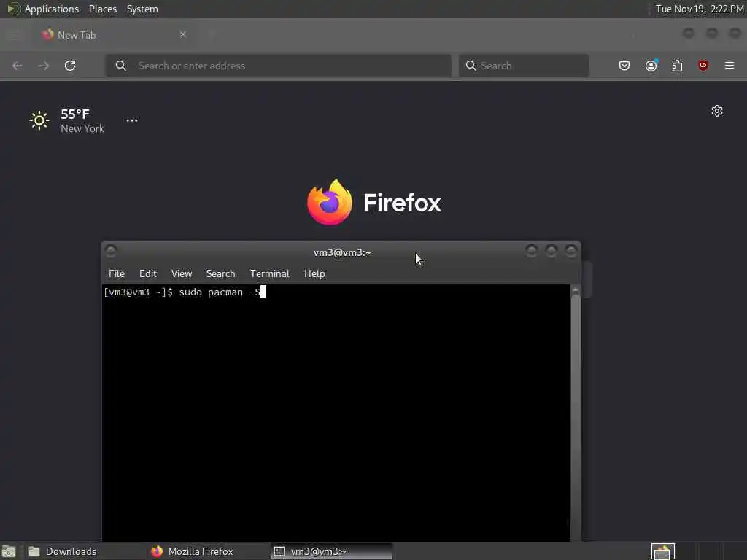Click the workspace switcher icon

[x=662, y=551]
